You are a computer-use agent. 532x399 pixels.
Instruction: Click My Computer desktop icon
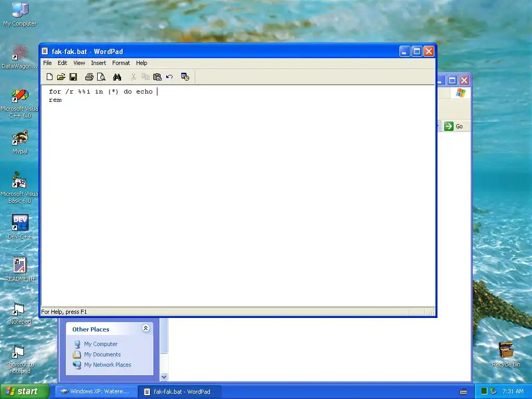tap(20, 14)
